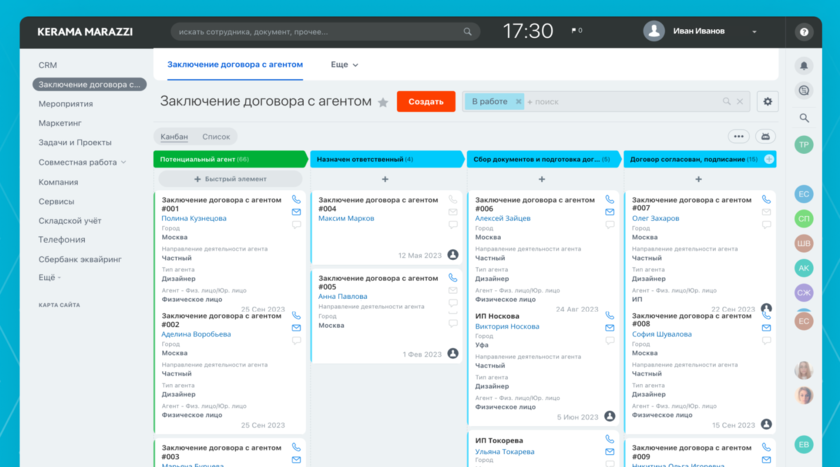Star the page as a favorite
840x467 pixels.
pyautogui.click(x=382, y=102)
